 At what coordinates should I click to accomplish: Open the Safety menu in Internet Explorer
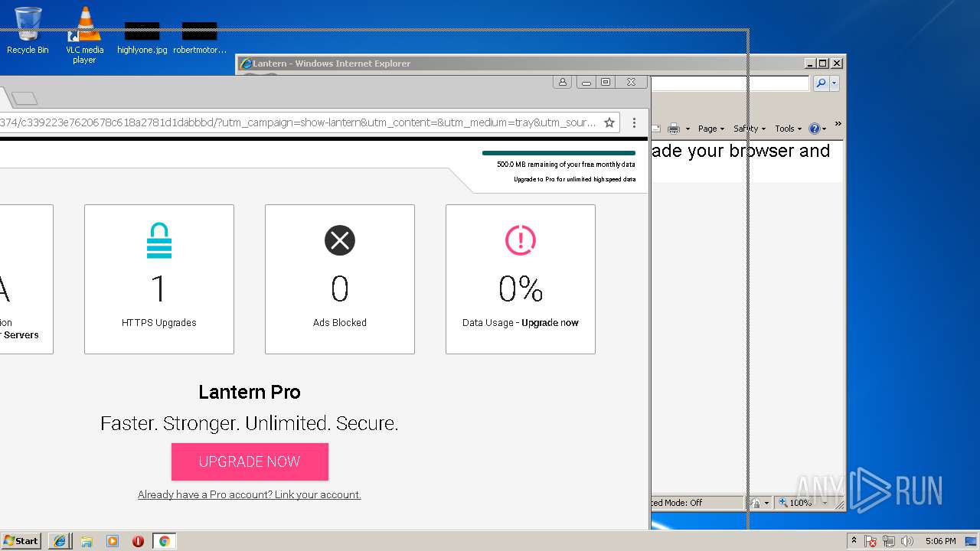point(749,129)
